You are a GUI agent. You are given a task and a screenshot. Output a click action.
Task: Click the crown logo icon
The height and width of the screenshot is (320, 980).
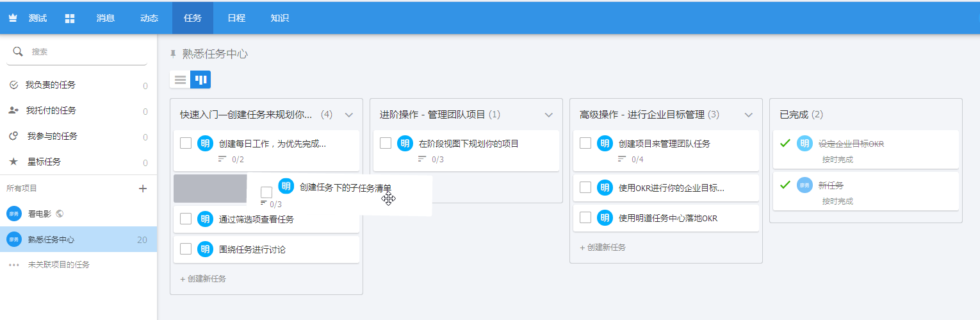[x=13, y=18]
